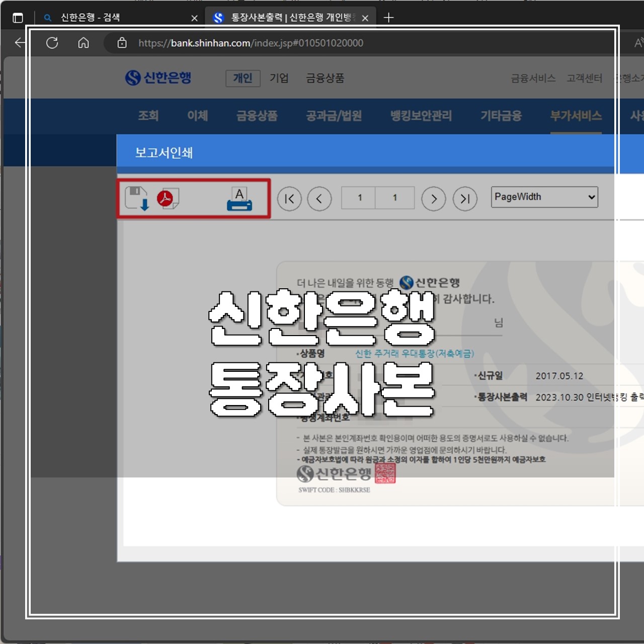Open 기타금융 menu
The width and height of the screenshot is (644, 644).
click(501, 116)
